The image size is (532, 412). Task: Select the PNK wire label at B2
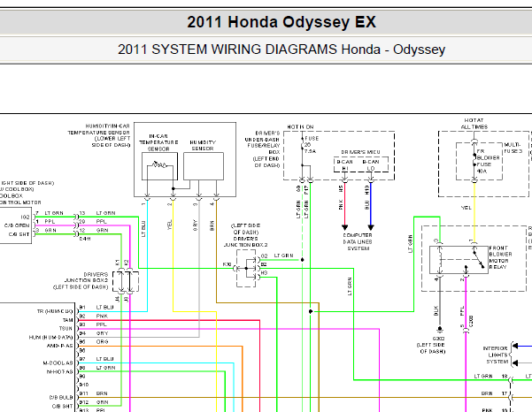[102, 316]
